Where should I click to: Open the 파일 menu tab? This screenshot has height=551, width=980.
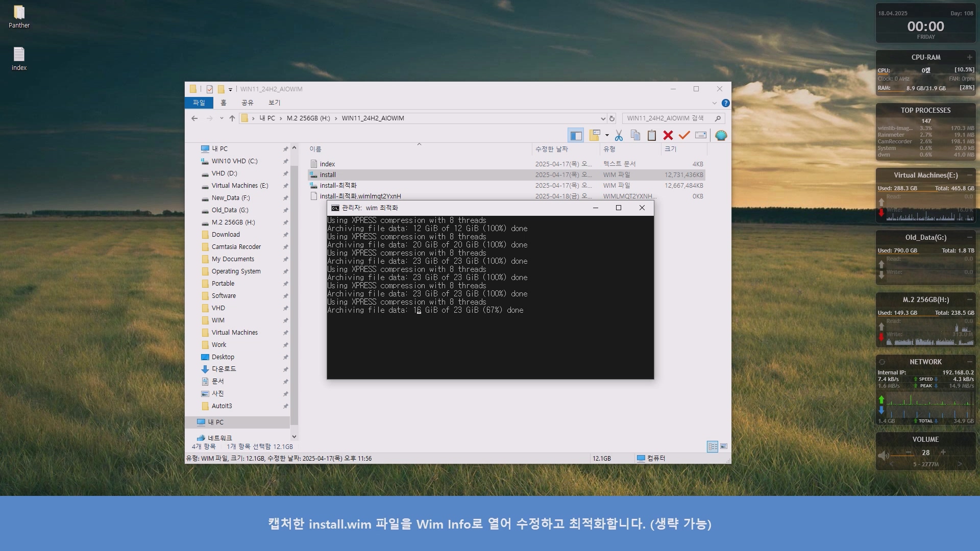click(199, 103)
